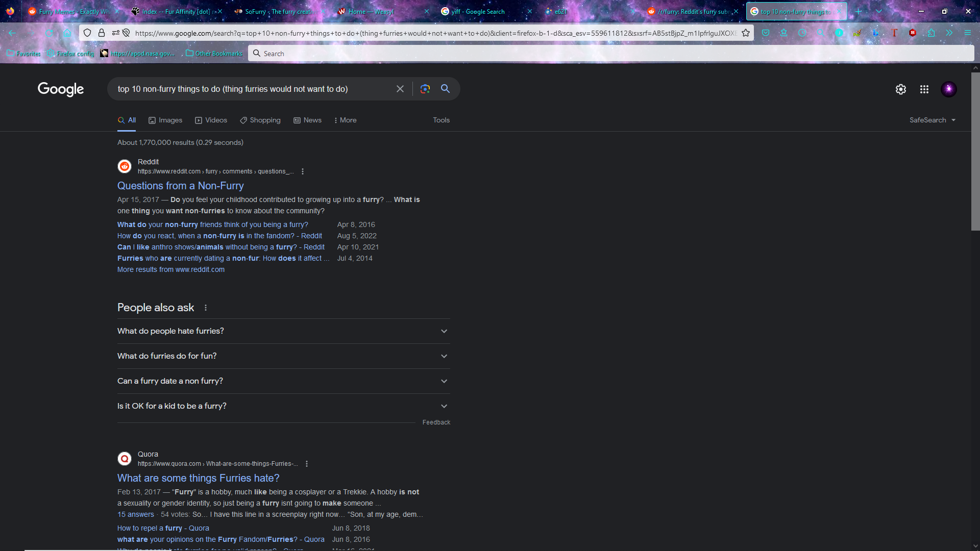Open the SafeSearch dropdown

click(x=933, y=120)
